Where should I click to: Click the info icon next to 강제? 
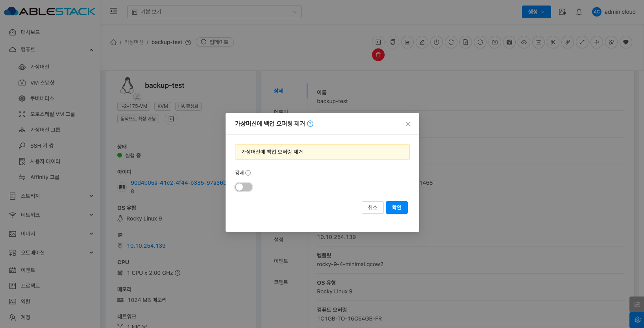click(248, 173)
